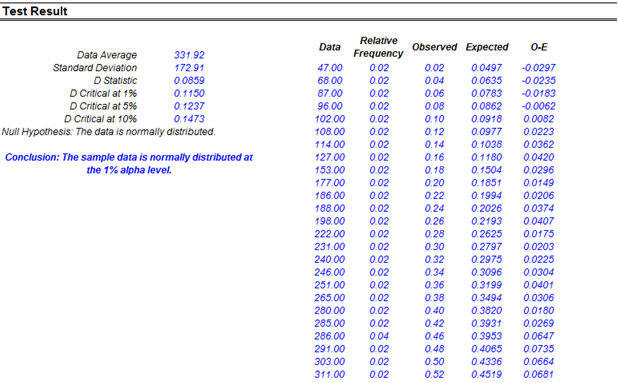The height and width of the screenshot is (383, 618).
Task: Click the data cell 251.00
Action: coord(330,285)
